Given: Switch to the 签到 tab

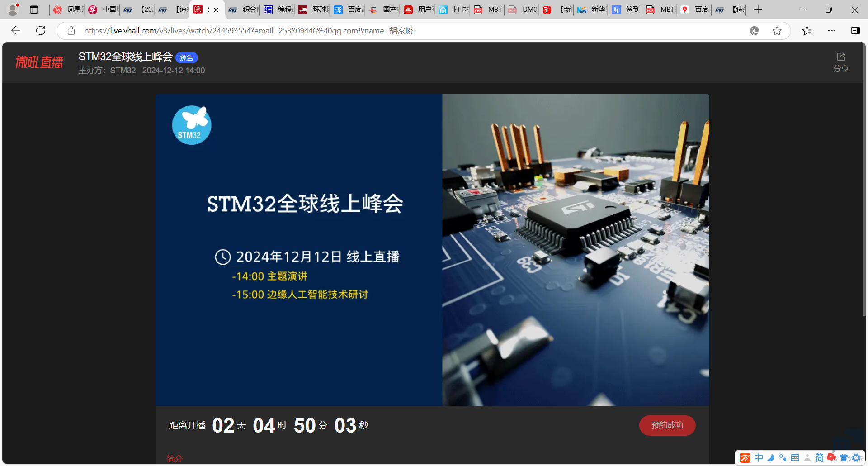Looking at the screenshot, I should [x=627, y=10].
